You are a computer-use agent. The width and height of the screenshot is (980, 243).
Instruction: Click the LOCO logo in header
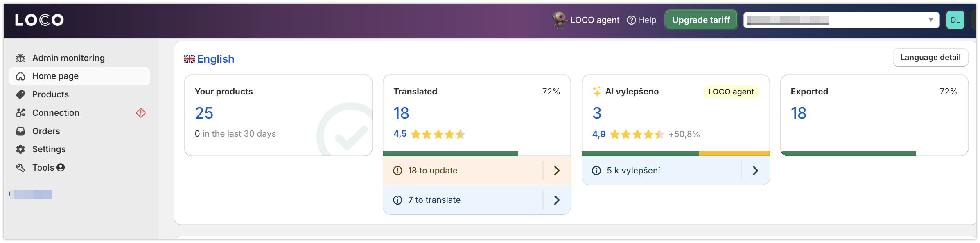39,20
